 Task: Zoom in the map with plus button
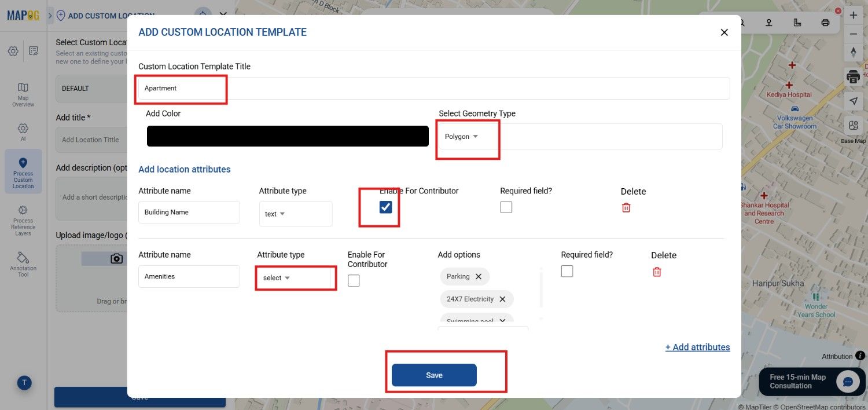click(854, 15)
